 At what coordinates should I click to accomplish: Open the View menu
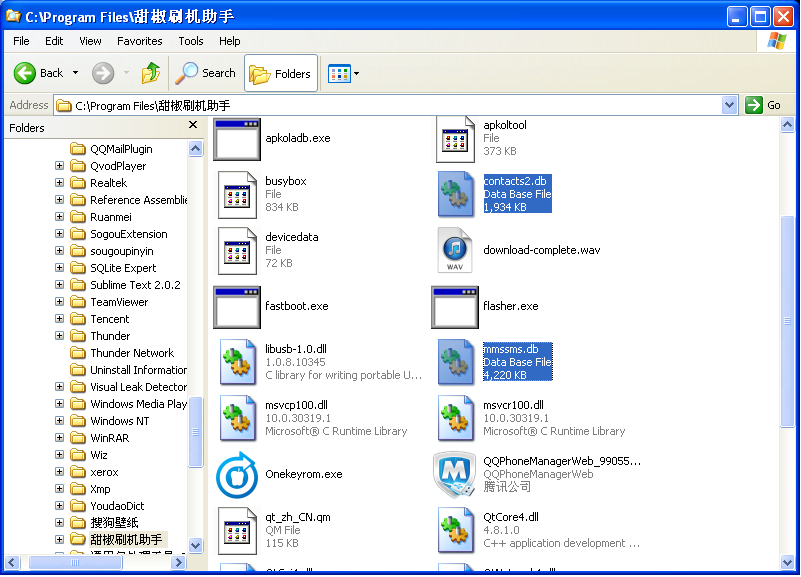click(90, 41)
